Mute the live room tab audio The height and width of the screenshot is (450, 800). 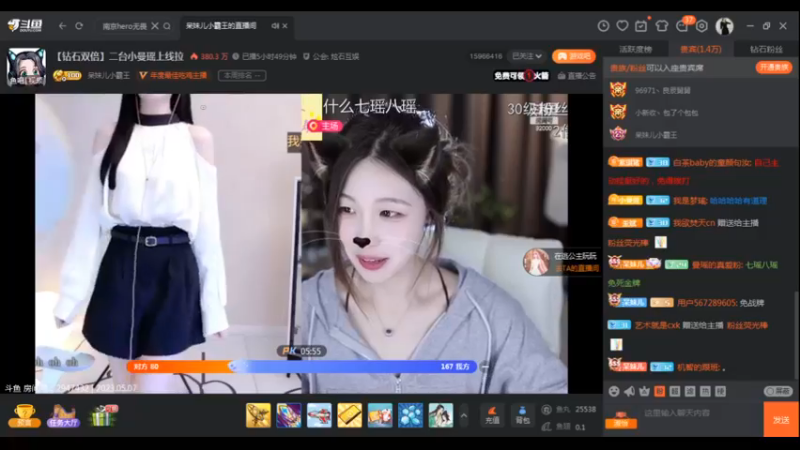click(x=275, y=26)
